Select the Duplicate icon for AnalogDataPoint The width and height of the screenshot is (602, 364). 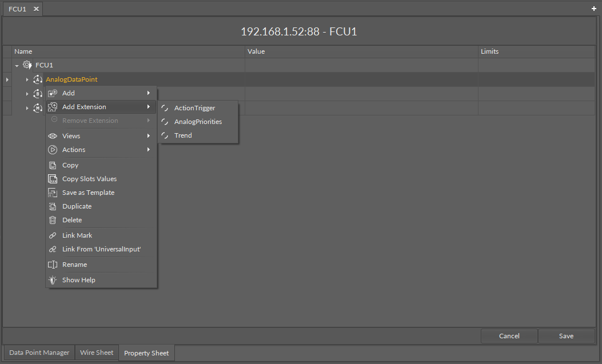pyautogui.click(x=53, y=206)
